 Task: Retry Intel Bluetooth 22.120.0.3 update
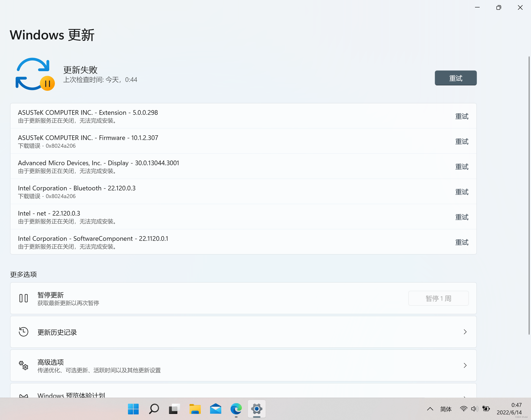point(462,192)
